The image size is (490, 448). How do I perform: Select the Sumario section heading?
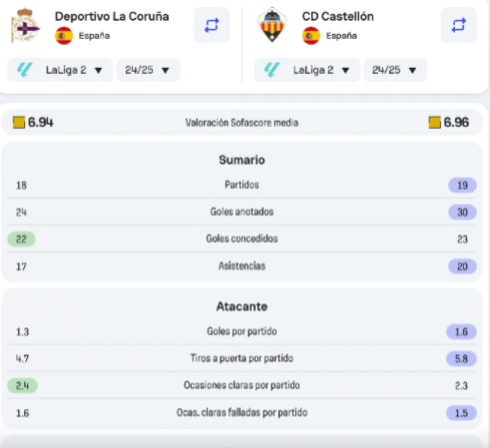(242, 160)
